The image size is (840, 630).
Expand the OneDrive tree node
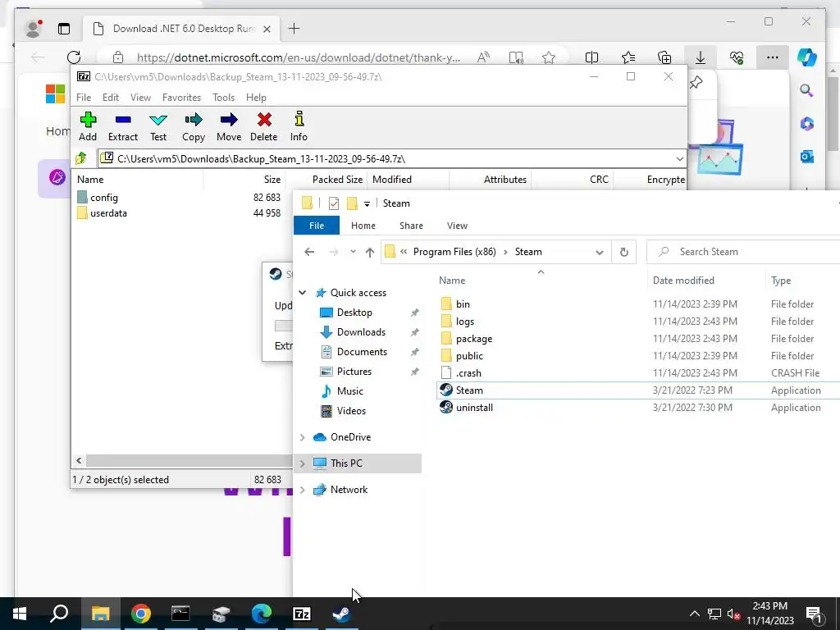(302, 437)
